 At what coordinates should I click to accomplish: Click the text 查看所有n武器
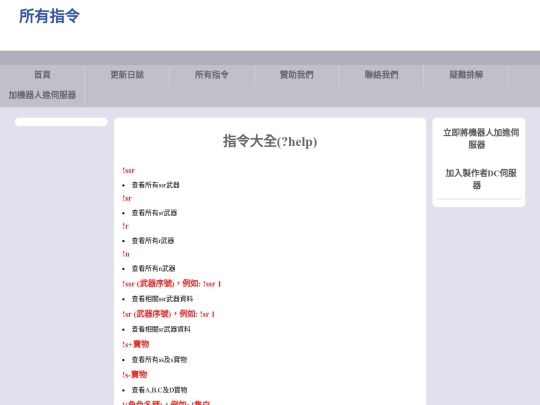(153, 269)
